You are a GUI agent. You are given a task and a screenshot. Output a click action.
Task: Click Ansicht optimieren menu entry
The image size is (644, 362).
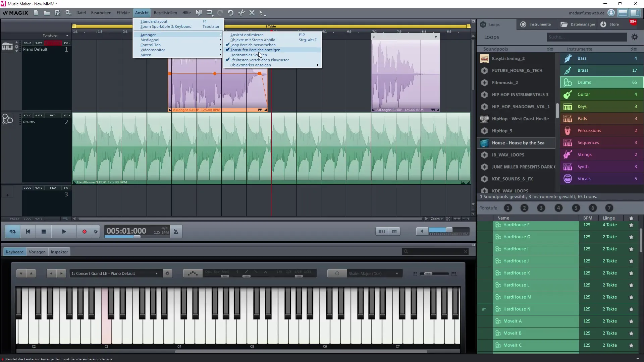[272, 35]
